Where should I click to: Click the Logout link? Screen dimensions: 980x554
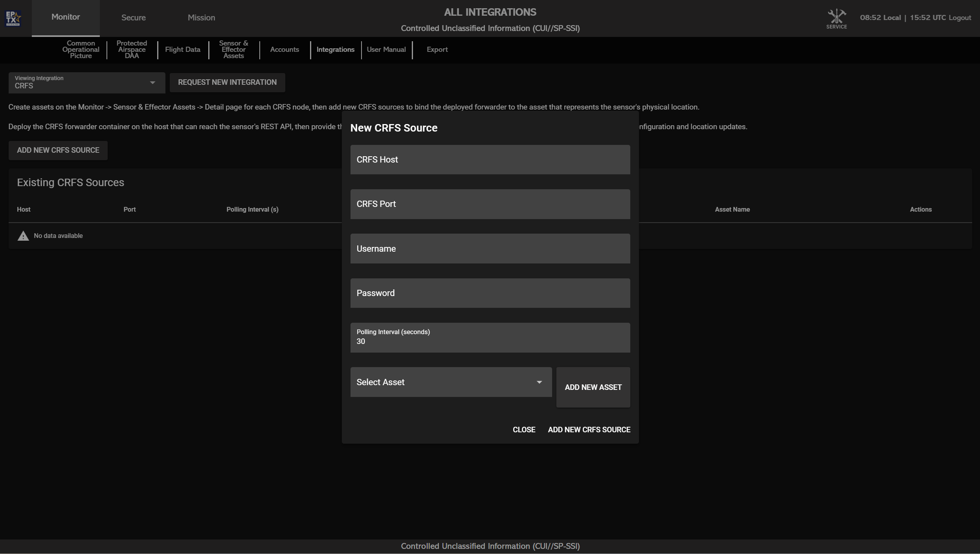tap(960, 18)
